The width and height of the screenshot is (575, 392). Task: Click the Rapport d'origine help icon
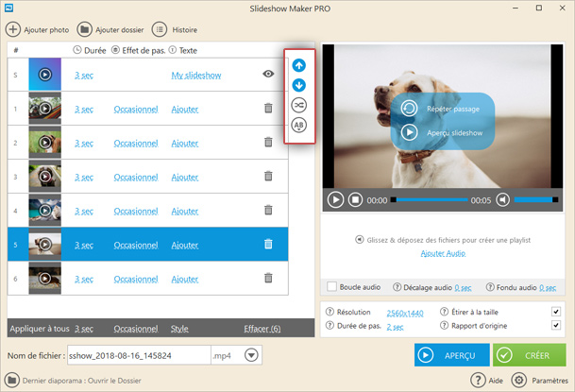click(x=444, y=325)
